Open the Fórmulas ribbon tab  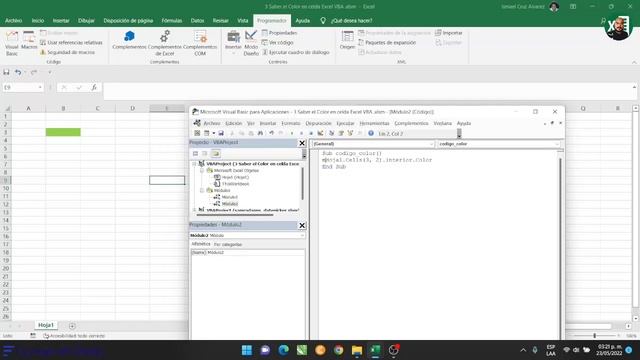(x=171, y=20)
